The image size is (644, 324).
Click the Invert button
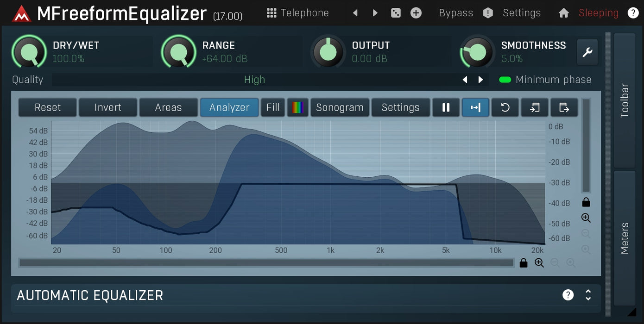coord(107,107)
